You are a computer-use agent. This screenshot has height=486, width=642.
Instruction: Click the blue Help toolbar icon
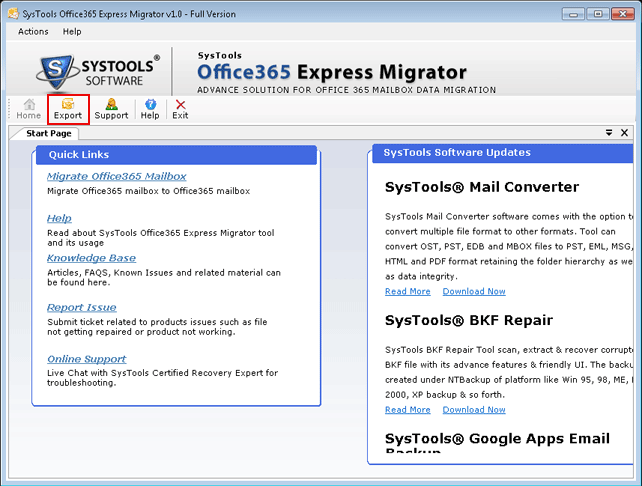click(150, 109)
